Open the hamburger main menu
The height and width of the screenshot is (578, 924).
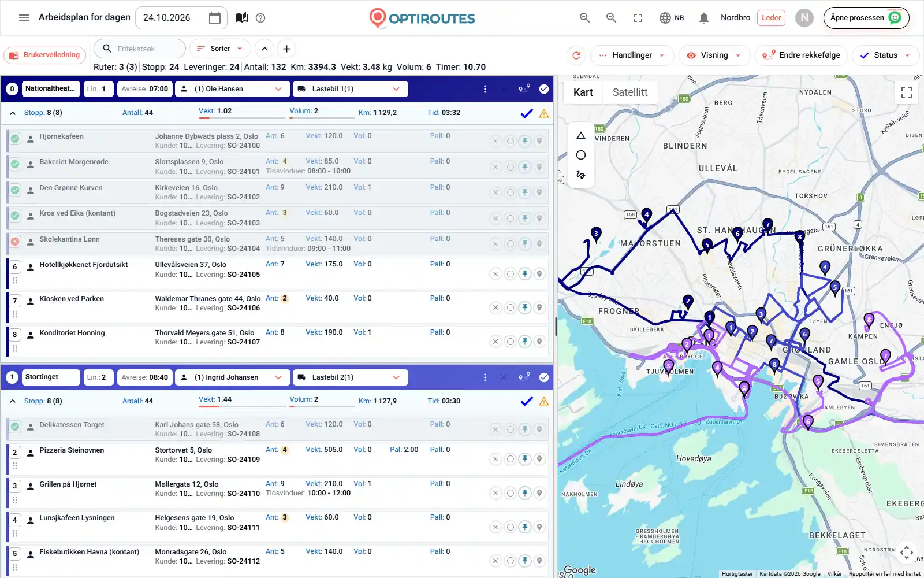click(x=24, y=18)
